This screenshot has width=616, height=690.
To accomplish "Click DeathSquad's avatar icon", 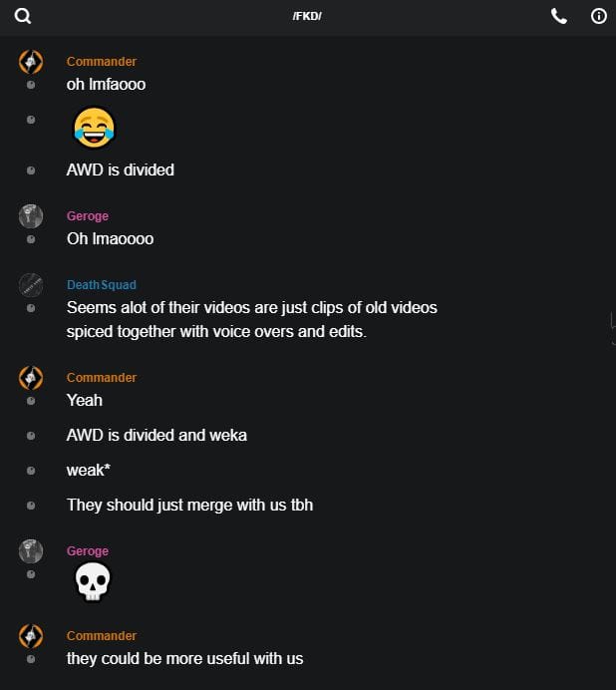I will [31, 285].
